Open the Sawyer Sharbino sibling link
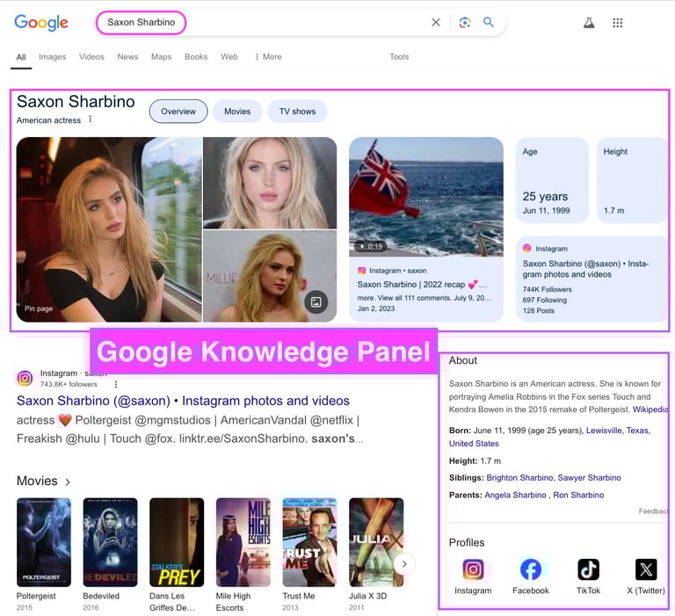Screen dimensions: 675x616 [x=590, y=478]
